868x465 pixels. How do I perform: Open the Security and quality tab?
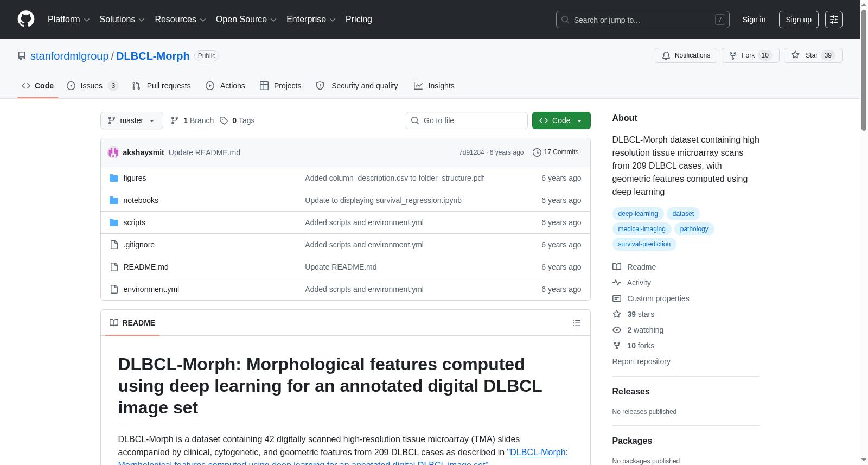357,86
